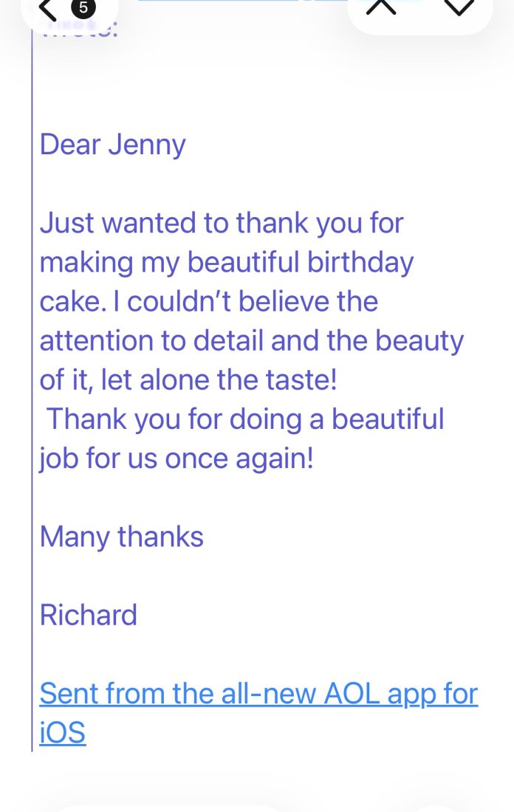The width and height of the screenshot is (514, 812).
Task: Tap 'Thank you for doing a beautiful' line
Action: [x=245, y=419]
